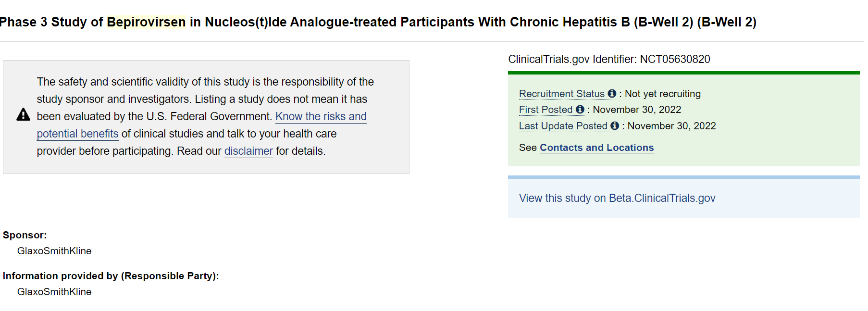The image size is (868, 311).
Task: Open the Last Update Posted link
Action: 563,126
